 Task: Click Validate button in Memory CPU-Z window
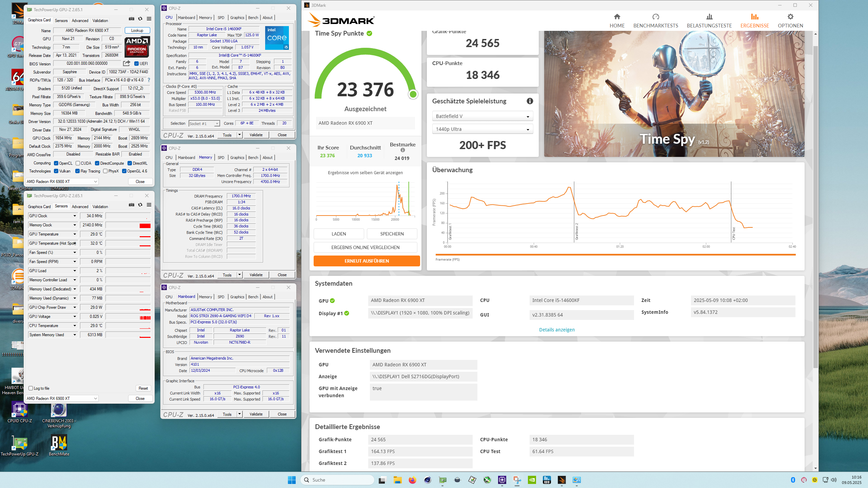click(x=256, y=275)
